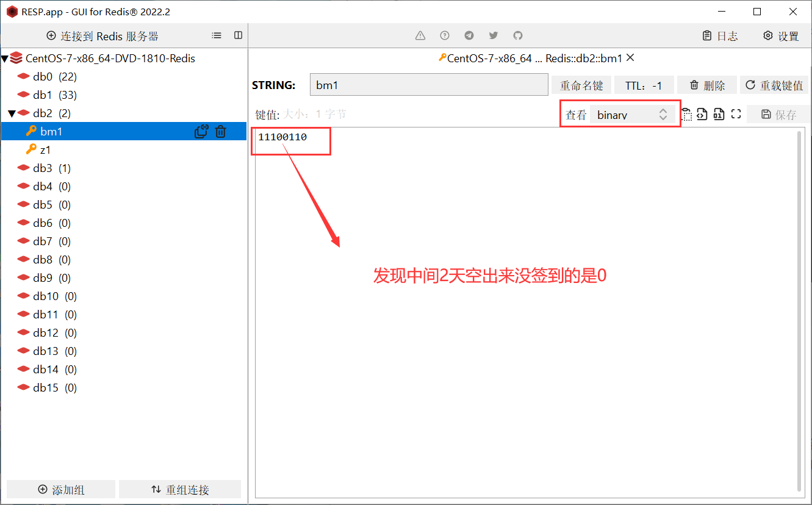
Task: Collapse the CentOS-7 Redis connection tree
Action: pos(4,59)
